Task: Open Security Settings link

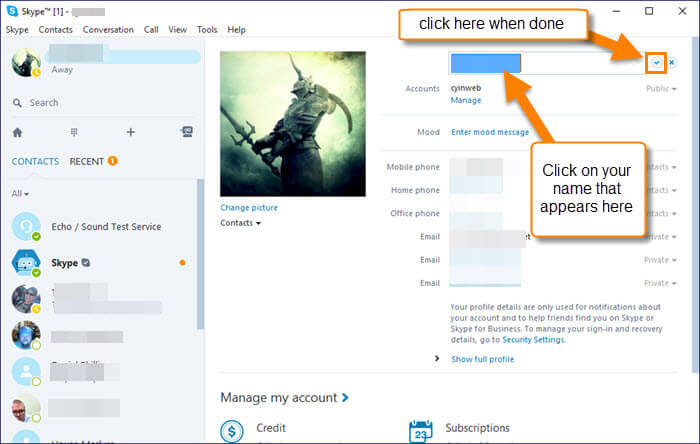Action: coord(533,340)
